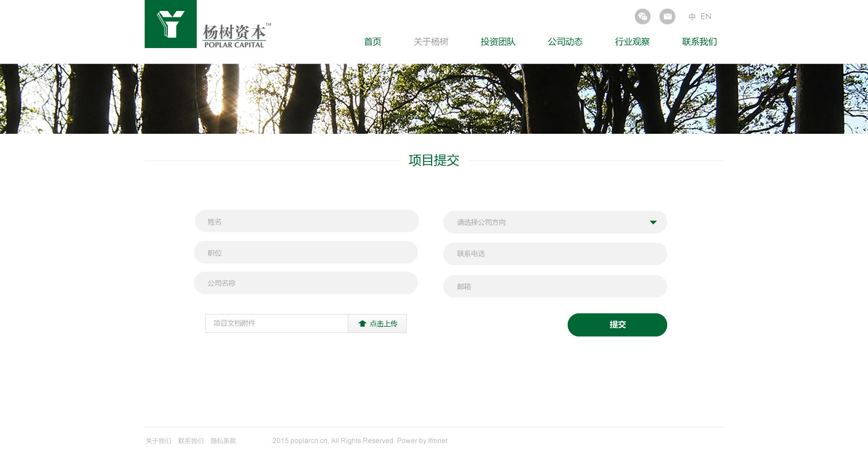Click the green upload arrow icon
Screen dimensions: 868x461
(x=362, y=324)
